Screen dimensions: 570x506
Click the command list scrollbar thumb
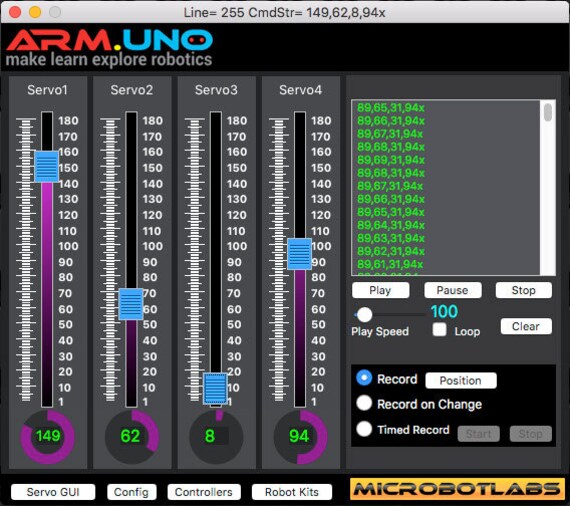548,112
